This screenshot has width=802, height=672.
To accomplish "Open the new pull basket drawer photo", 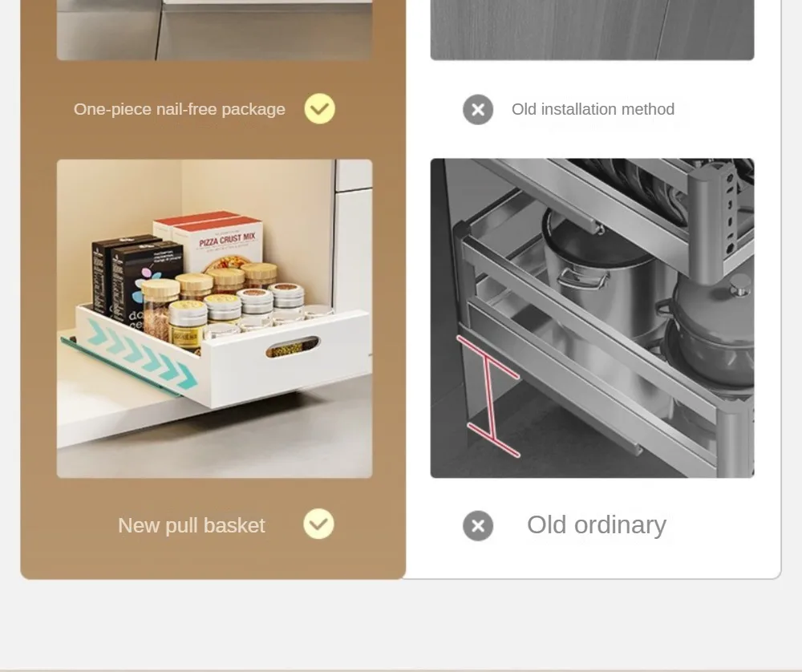I will (x=214, y=318).
